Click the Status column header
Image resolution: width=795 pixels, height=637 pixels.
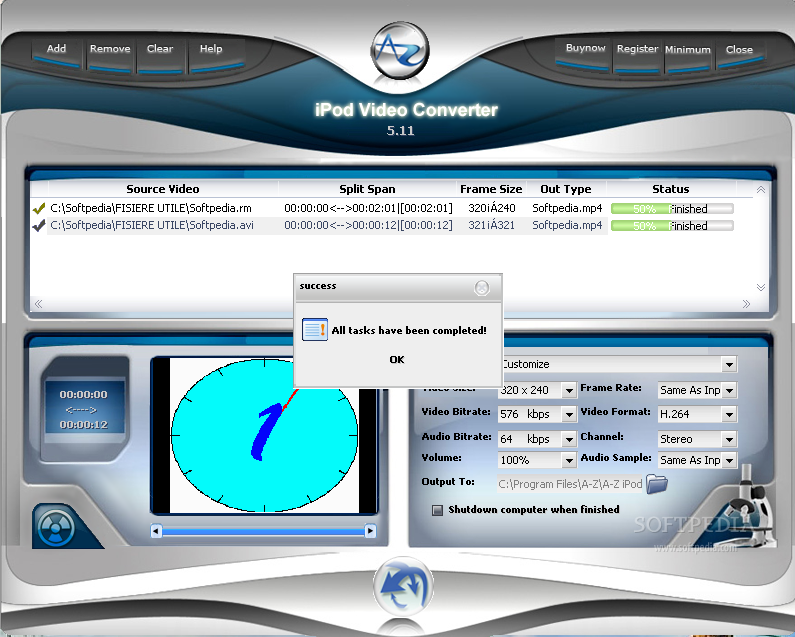[x=670, y=189]
